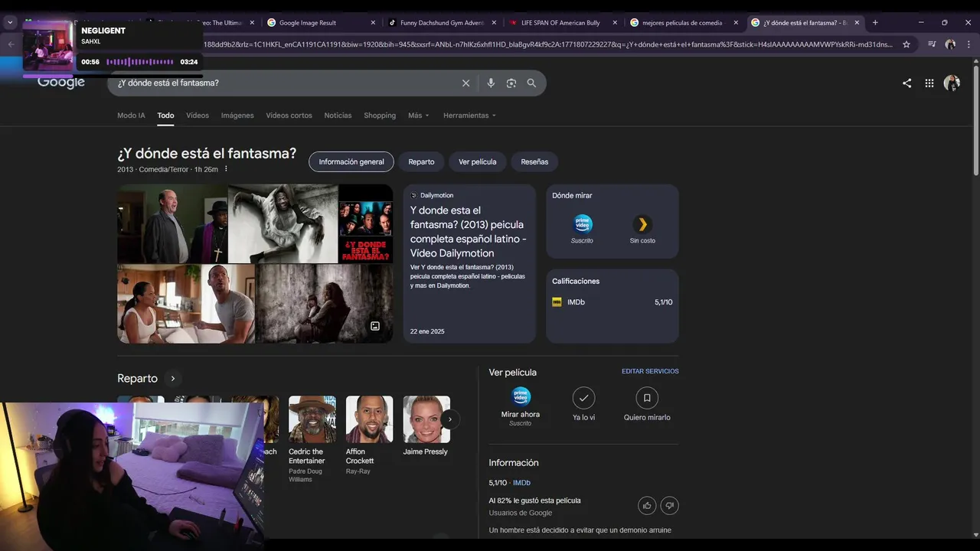Open the IMDb link under Información
Screen dimensions: 980x551
pos(521,483)
